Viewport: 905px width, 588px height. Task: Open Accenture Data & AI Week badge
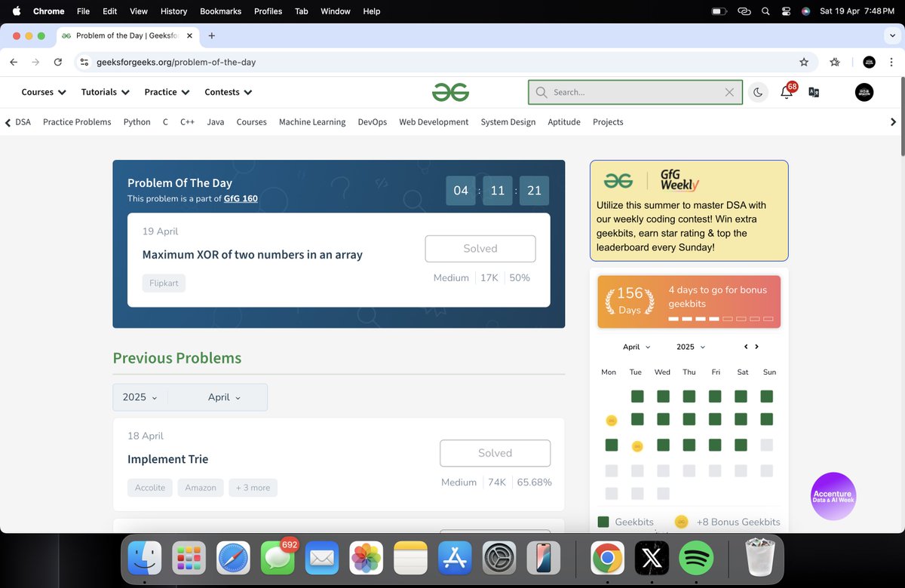pyautogui.click(x=833, y=495)
